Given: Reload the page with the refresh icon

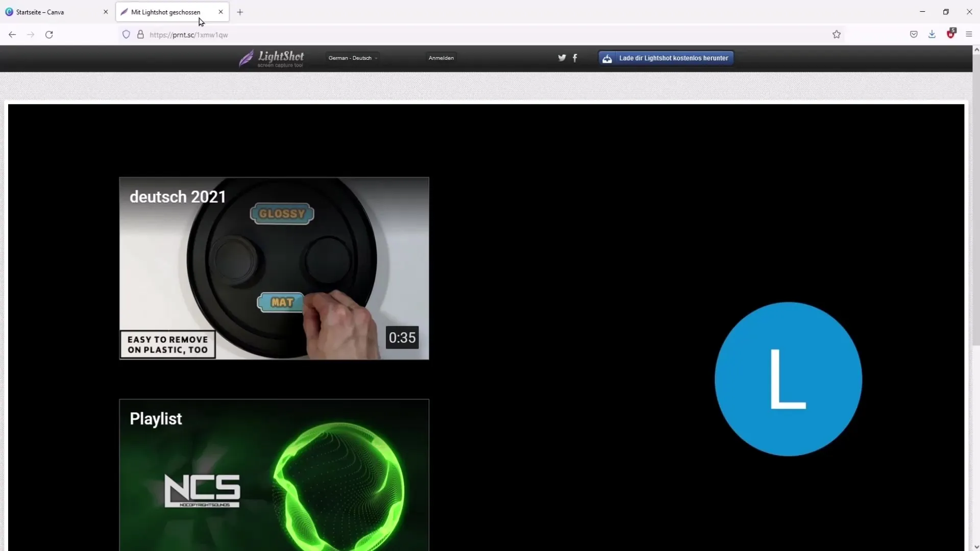Looking at the screenshot, I should pyautogui.click(x=49, y=35).
